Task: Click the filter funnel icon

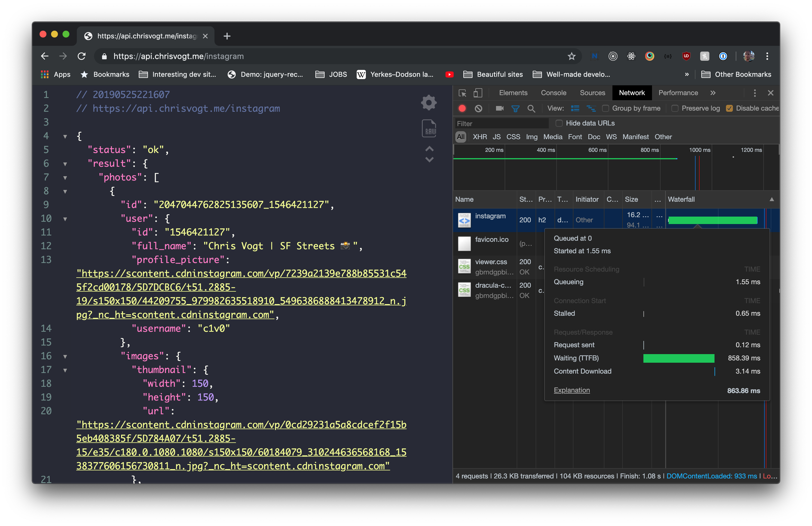Action: pos(515,108)
